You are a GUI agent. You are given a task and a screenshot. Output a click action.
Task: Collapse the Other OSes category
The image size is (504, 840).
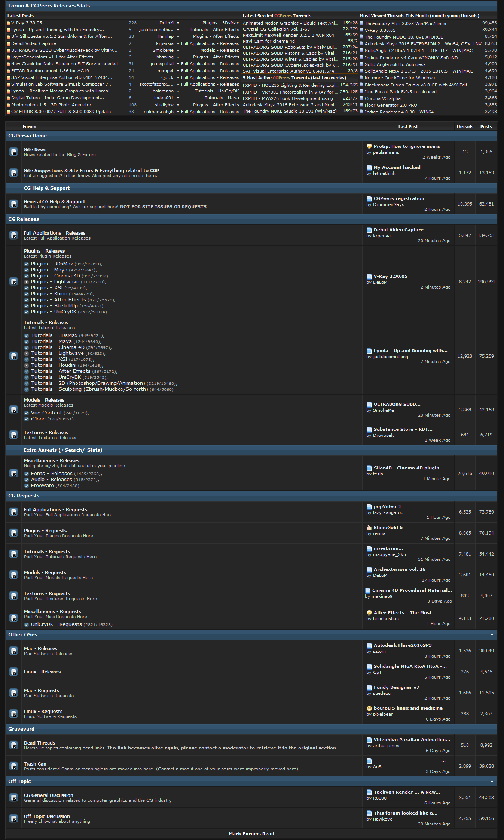492,634
